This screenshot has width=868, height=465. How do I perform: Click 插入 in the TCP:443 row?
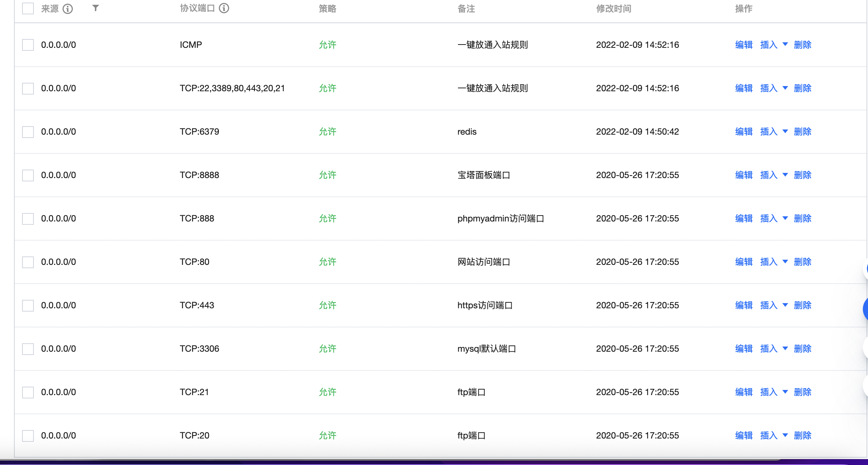point(769,305)
